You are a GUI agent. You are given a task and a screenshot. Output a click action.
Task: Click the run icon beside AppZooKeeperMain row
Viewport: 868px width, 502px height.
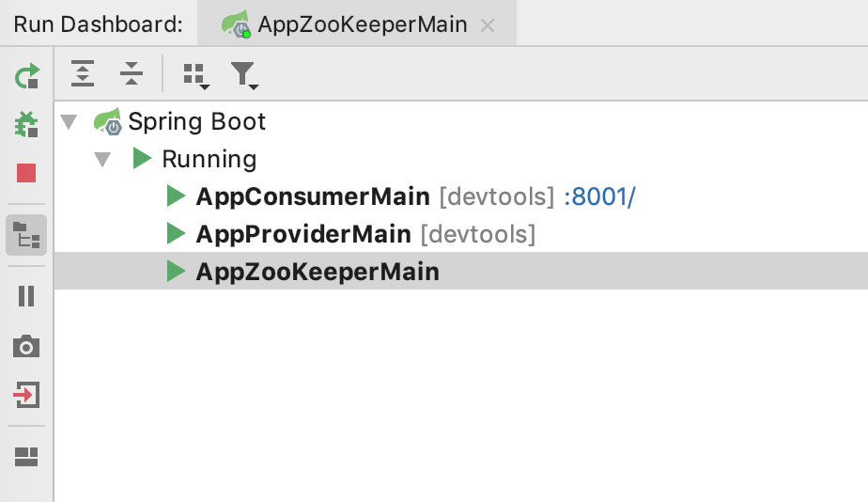click(x=176, y=271)
